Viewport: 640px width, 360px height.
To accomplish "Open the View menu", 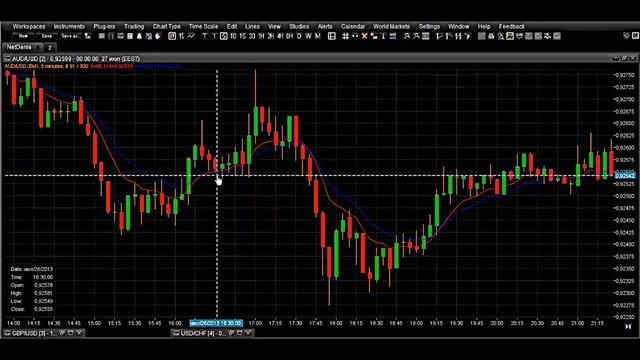I will pyautogui.click(x=274, y=27).
